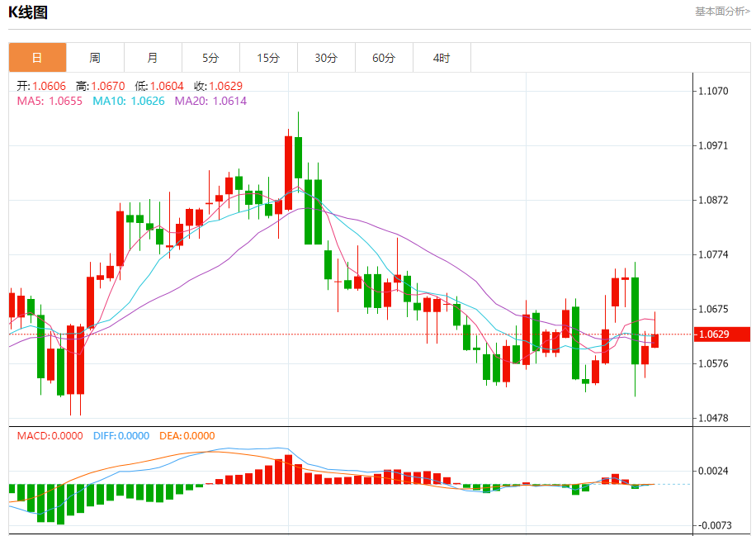Open the 60分 interval tab
Viewport: 756px width, 536px height.
pyautogui.click(x=385, y=58)
